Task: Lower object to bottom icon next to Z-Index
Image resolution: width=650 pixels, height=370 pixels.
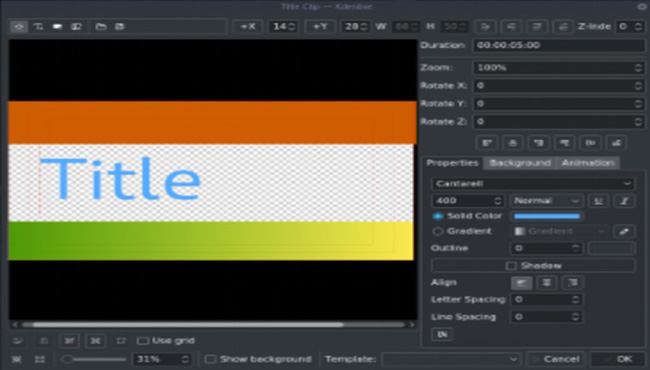Action: coord(563,27)
